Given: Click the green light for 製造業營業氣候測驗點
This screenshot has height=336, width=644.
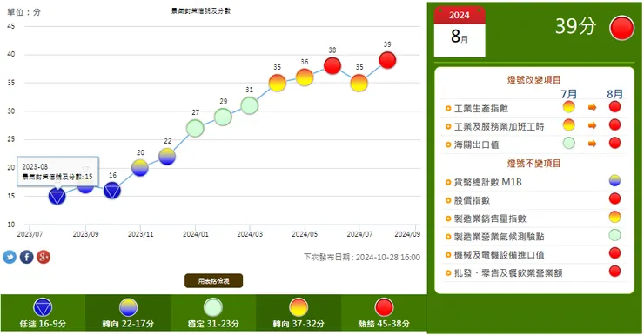Looking at the screenshot, I should 614,235.
